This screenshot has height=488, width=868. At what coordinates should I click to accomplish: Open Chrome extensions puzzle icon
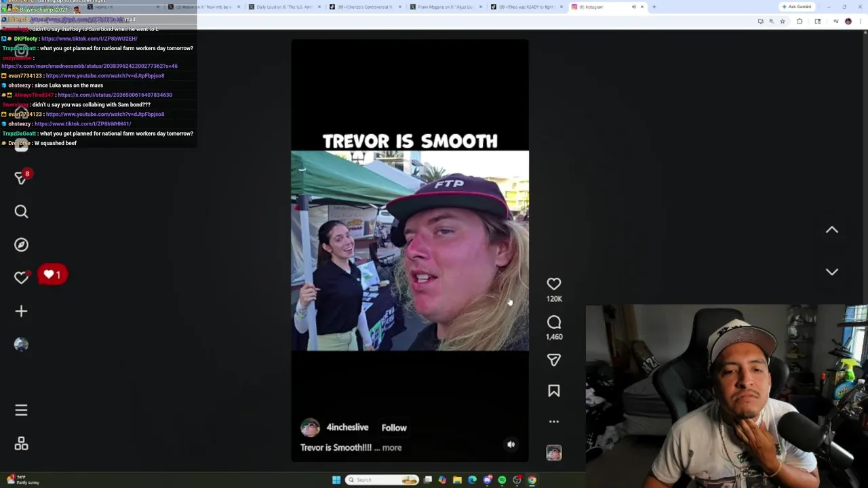pos(800,22)
